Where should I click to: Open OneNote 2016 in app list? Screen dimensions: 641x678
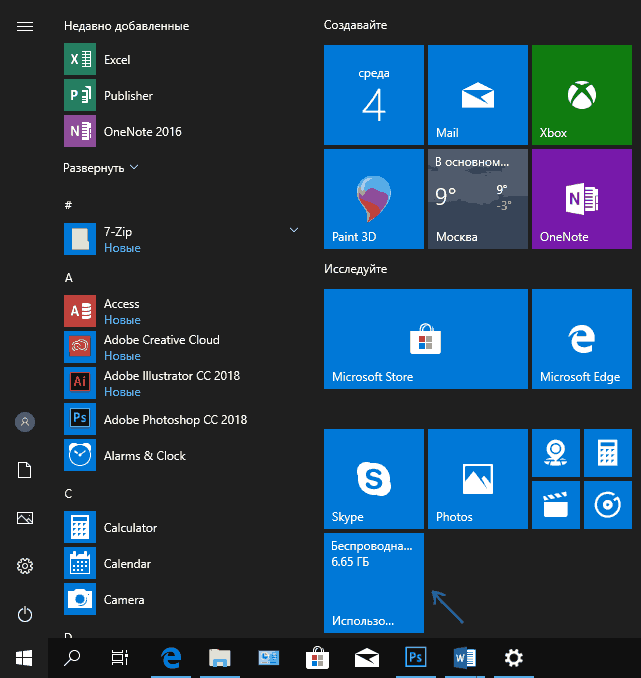pos(182,131)
